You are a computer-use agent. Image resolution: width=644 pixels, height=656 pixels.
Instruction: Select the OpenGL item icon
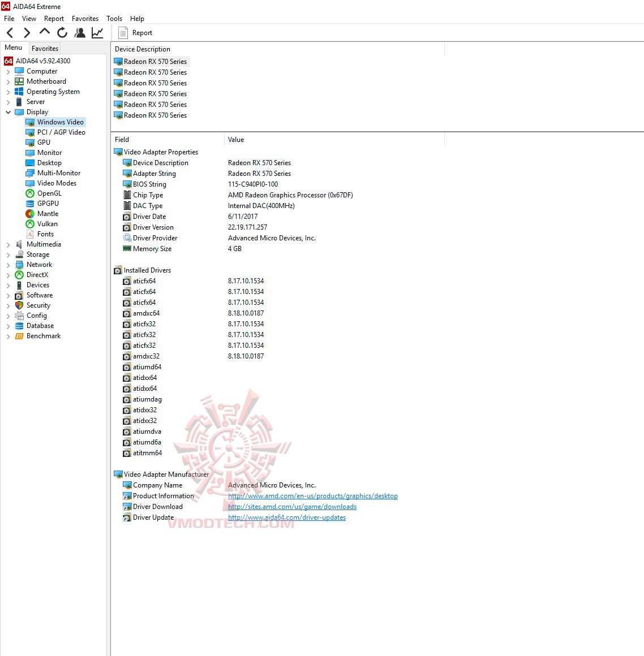tap(30, 193)
